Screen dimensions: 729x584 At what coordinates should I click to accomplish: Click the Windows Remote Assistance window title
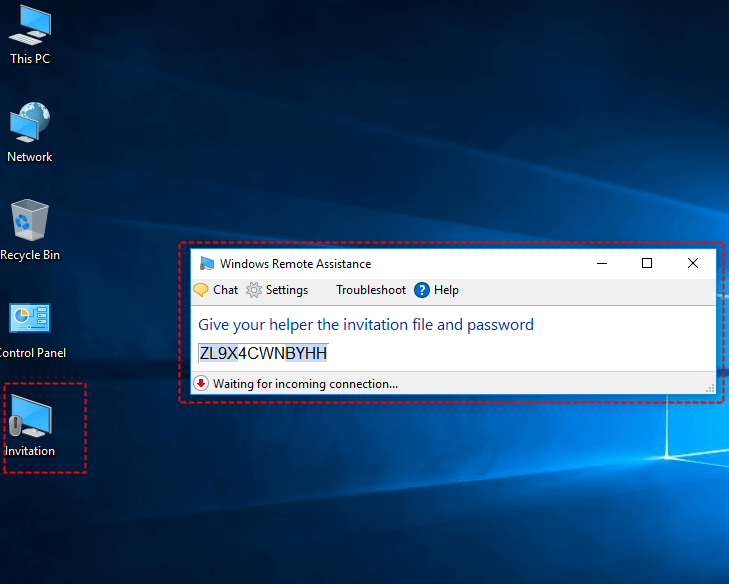[x=296, y=264]
